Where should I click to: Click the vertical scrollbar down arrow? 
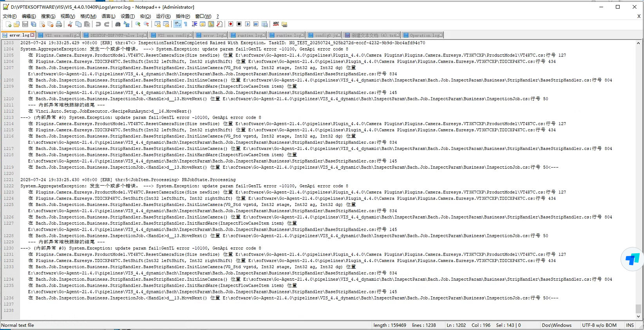pyautogui.click(x=639, y=316)
